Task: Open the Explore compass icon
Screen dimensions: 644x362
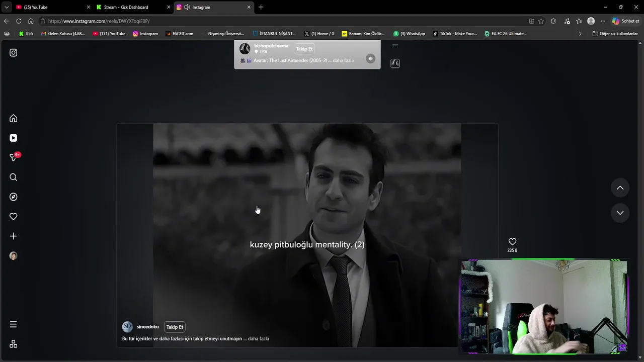Action: (x=14, y=197)
